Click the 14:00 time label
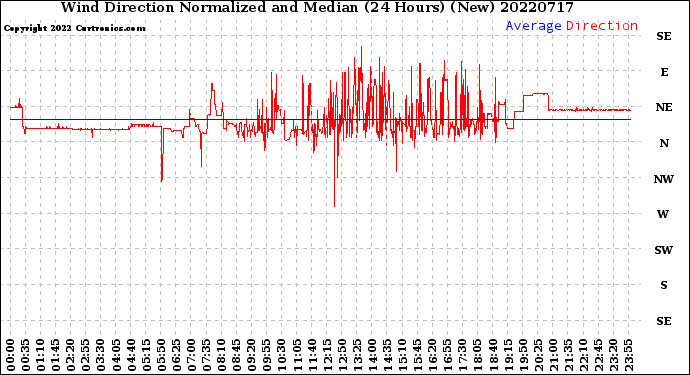Screen dimensions: 690x375 click(x=371, y=355)
